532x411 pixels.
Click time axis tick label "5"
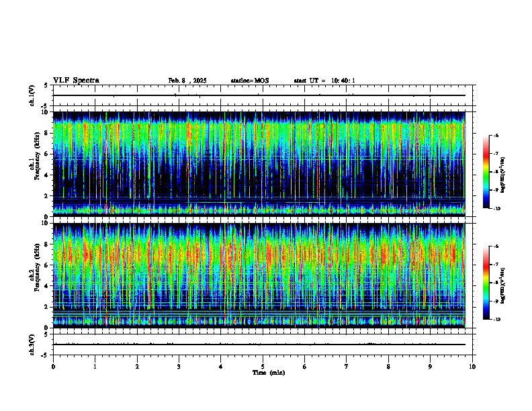coord(263,367)
